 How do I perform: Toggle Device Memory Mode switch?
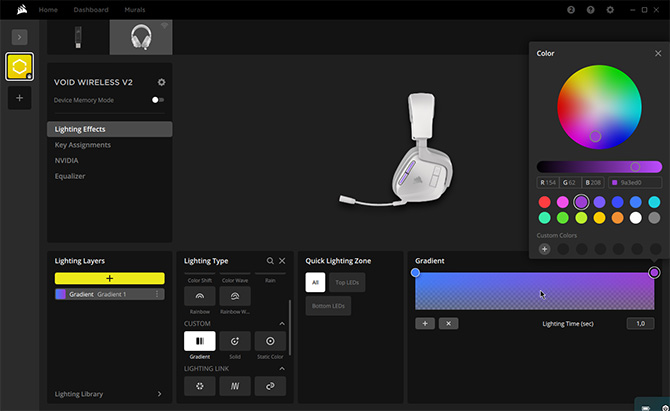(x=158, y=100)
